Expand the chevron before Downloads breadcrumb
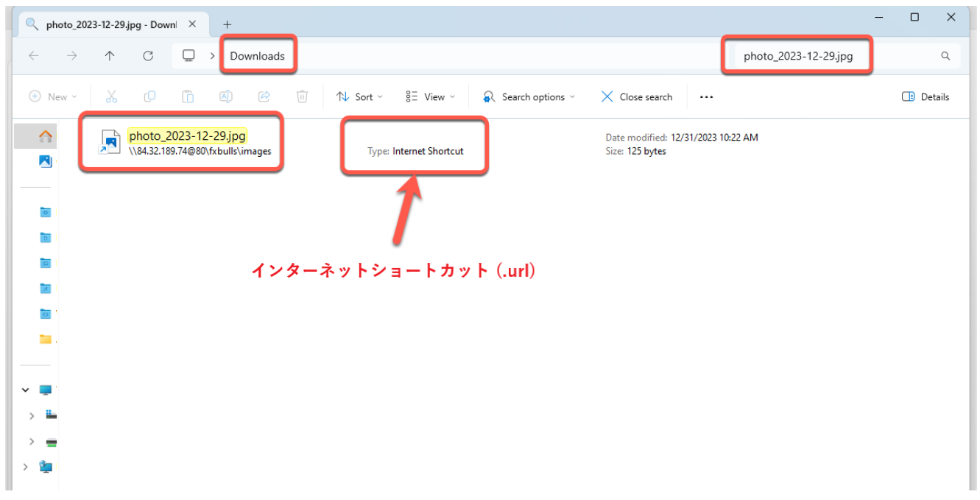Viewport: 980px width, 500px height. [213, 56]
